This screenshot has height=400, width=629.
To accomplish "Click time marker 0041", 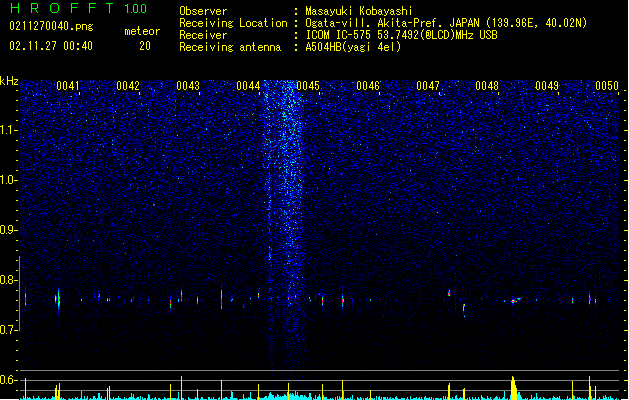I will (68, 86).
